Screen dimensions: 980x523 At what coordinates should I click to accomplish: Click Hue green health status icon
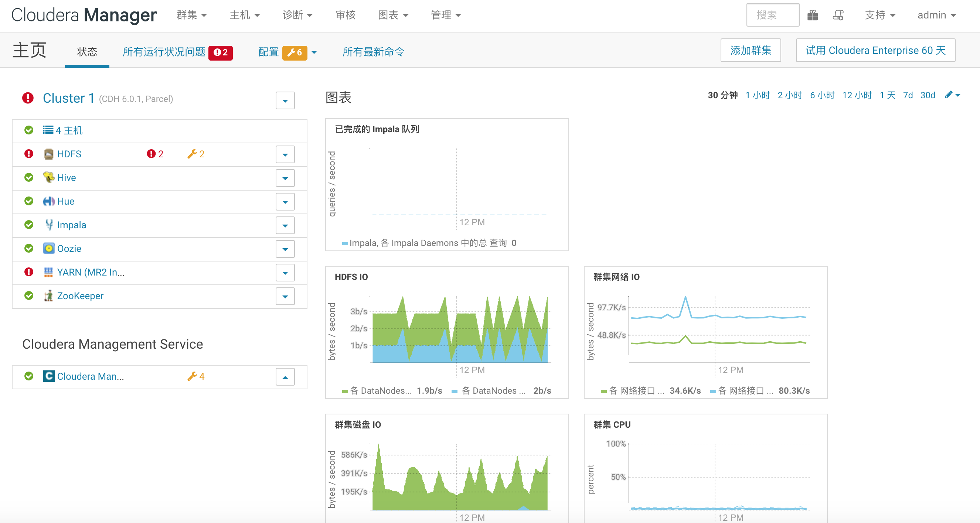28,201
